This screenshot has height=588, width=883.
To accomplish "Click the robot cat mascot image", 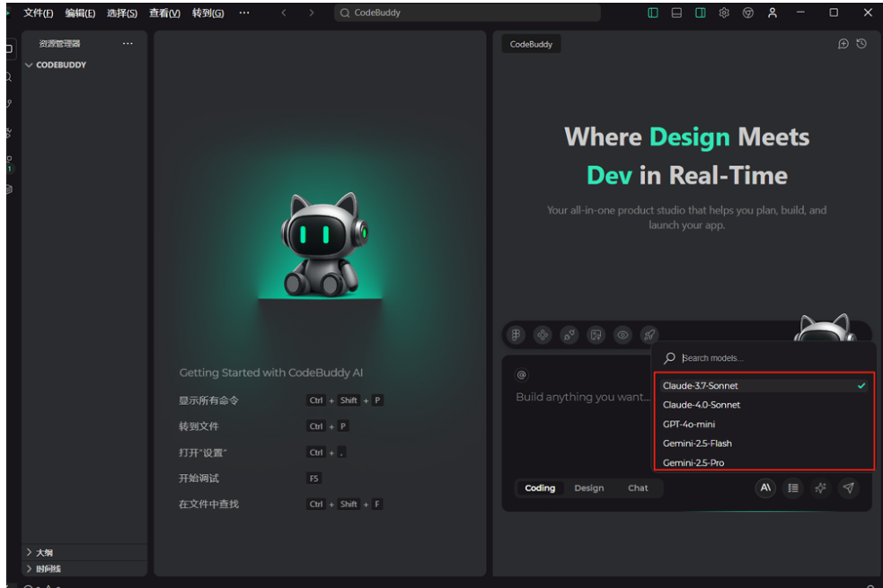I will click(x=324, y=244).
